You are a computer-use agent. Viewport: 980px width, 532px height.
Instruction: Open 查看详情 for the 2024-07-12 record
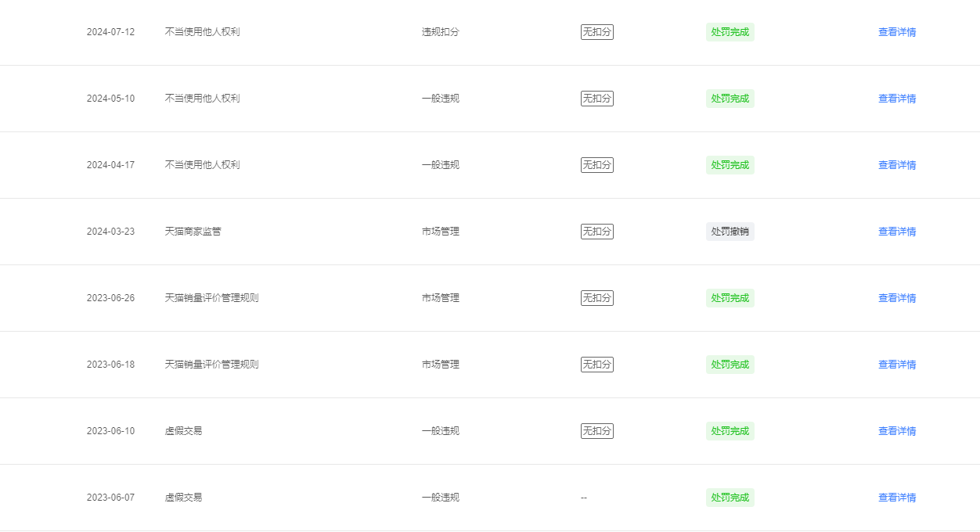[x=897, y=32]
